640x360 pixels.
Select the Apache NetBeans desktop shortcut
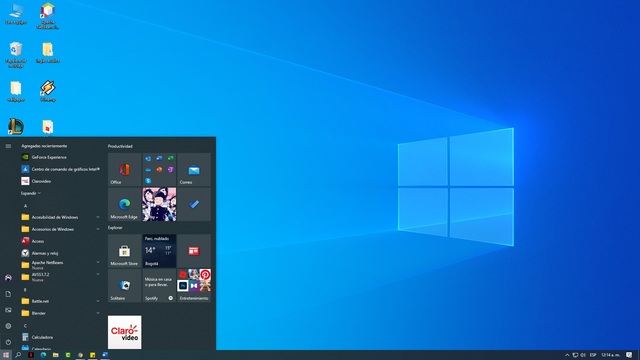pos(48,16)
